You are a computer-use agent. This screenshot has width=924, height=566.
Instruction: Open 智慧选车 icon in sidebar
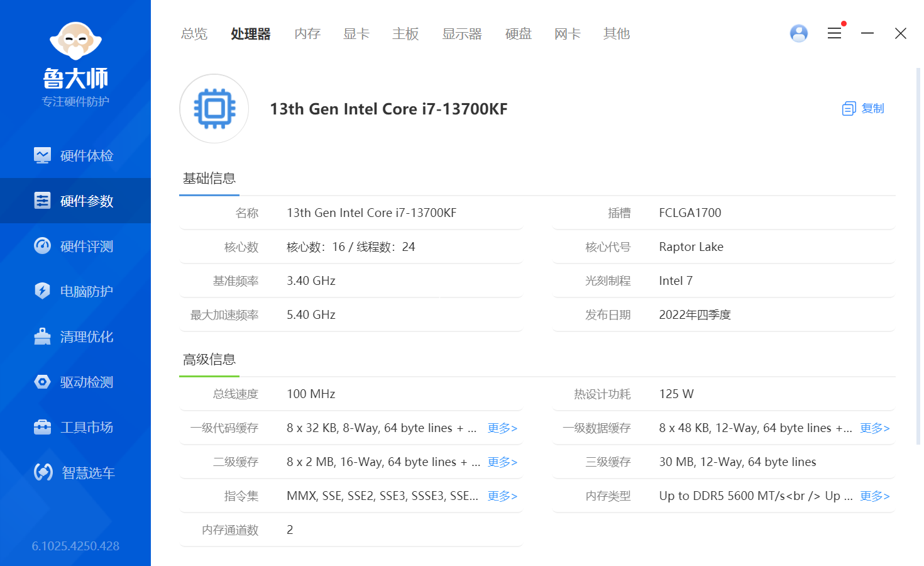43,472
